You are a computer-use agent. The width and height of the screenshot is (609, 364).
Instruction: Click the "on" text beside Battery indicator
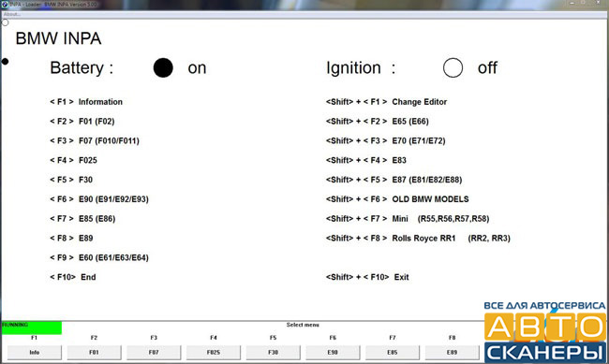(x=197, y=68)
